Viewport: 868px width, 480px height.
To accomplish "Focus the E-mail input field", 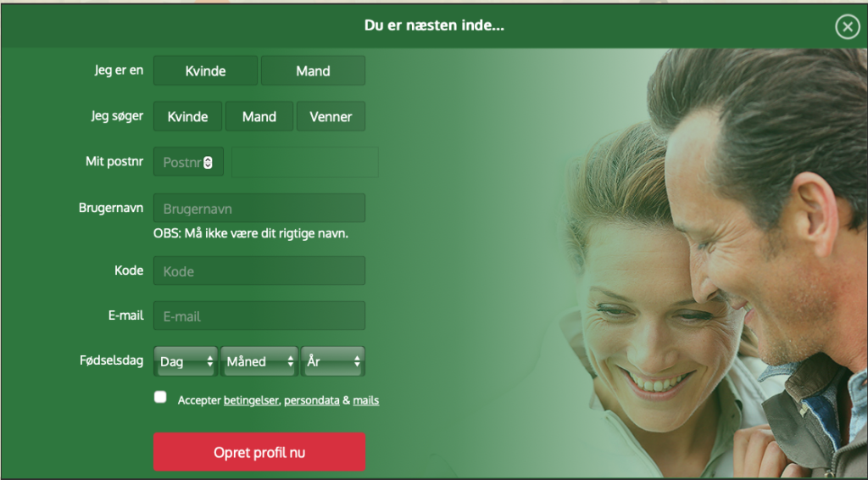I will point(259,315).
